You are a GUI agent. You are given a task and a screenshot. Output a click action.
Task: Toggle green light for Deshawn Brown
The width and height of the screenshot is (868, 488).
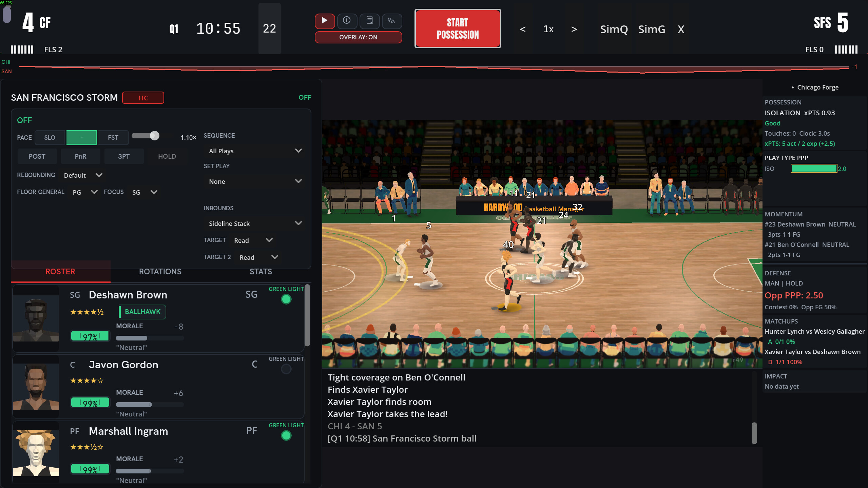point(286,299)
